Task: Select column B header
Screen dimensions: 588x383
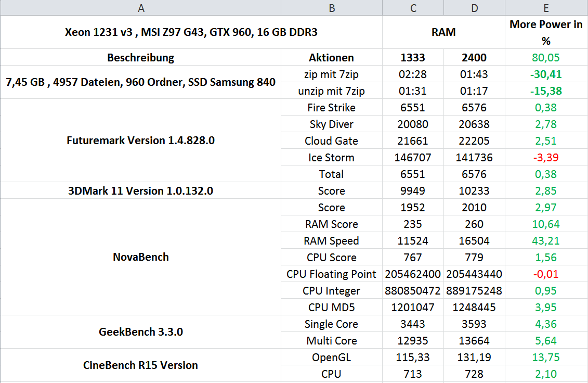Action: (332, 7)
